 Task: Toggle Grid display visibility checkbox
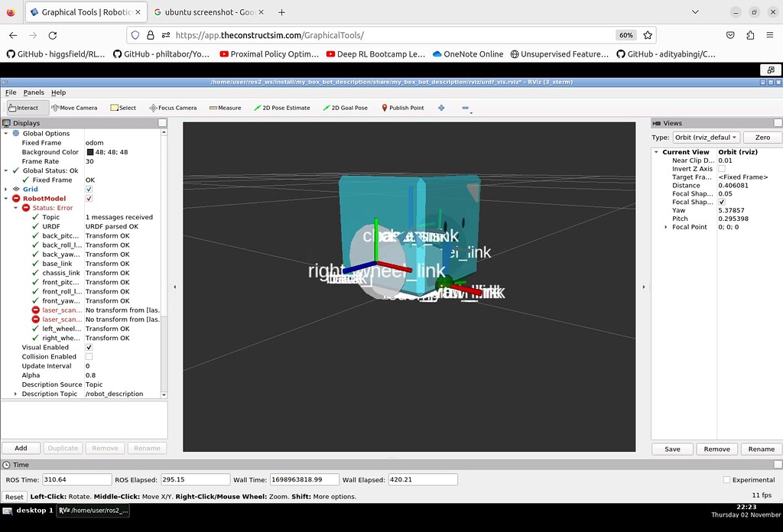(x=89, y=189)
